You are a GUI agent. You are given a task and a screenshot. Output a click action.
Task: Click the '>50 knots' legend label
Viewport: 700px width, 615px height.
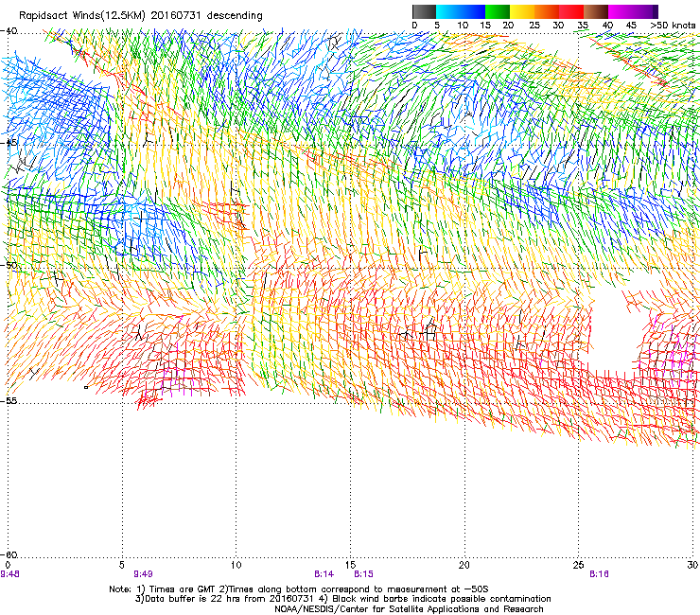click(x=673, y=26)
